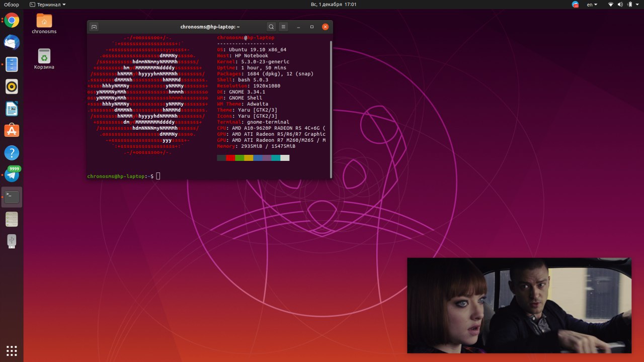Viewport: 644px width, 362px height.
Task: Click the cyan color block in neofetch palette
Action: pos(276,158)
